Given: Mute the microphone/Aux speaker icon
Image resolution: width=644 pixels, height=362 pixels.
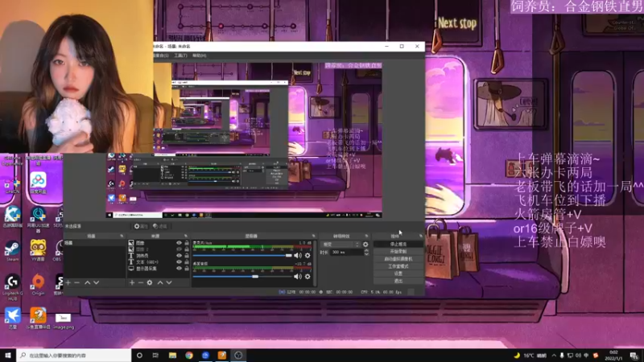Looking at the screenshot, I should click(298, 255).
